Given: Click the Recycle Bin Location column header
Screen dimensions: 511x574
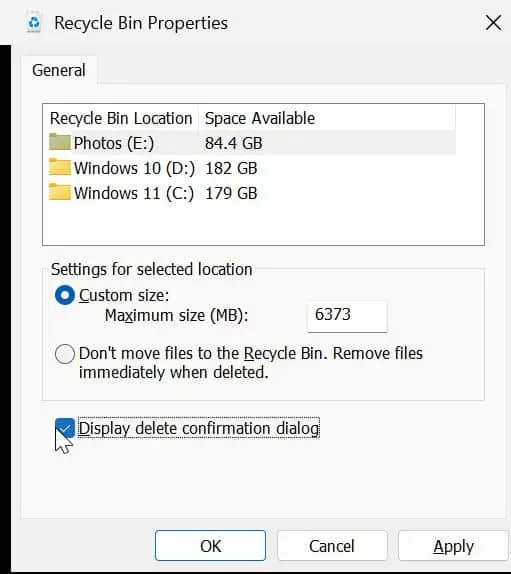Looking at the screenshot, I should 121,118.
